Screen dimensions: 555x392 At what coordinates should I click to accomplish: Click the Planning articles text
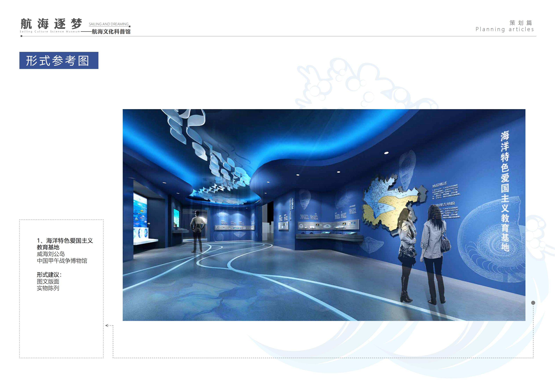(x=504, y=30)
